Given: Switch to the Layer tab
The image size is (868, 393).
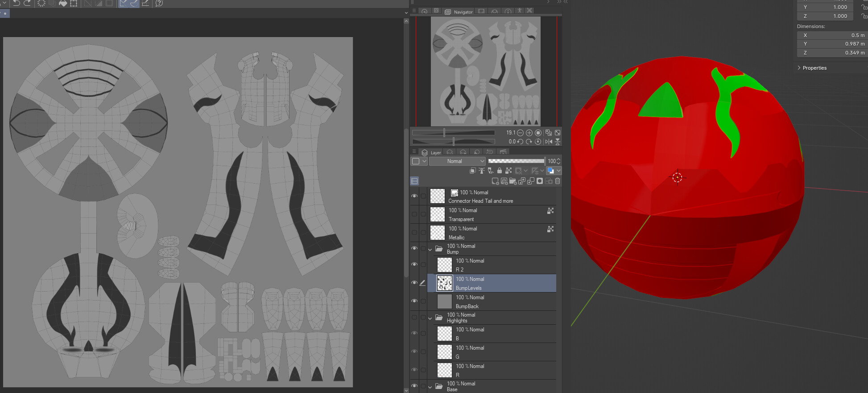Looking at the screenshot, I should pos(431,152).
